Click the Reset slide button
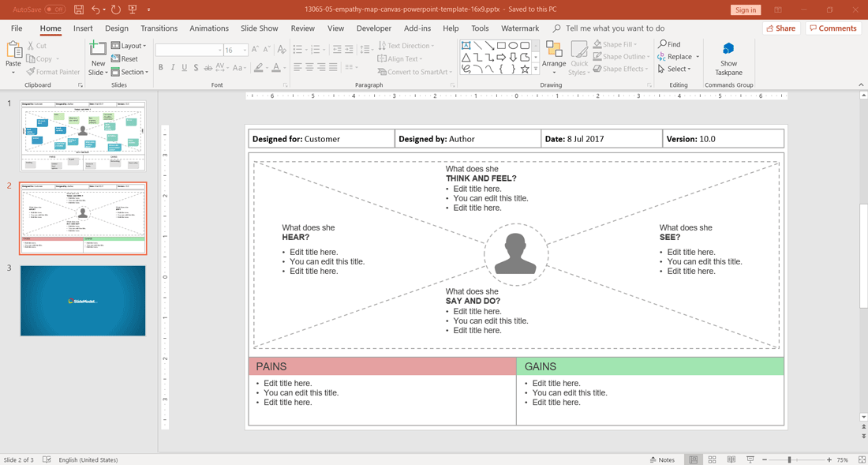 125,58
